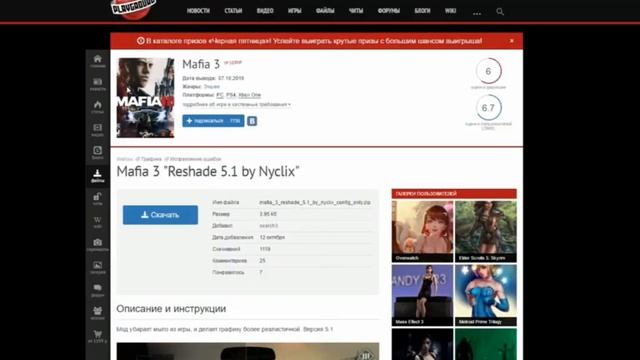The image size is (640, 360).
Task: Open the Mass Effect 3 gallery thumbnail
Action: click(x=422, y=295)
